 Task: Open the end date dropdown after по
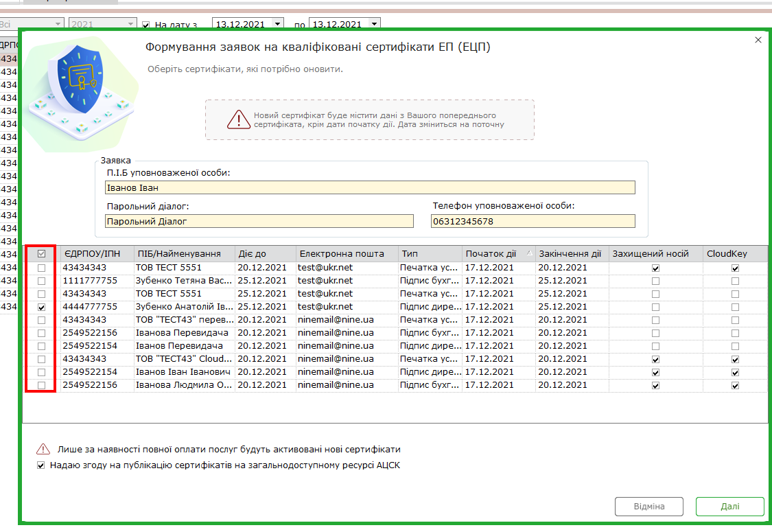point(374,23)
